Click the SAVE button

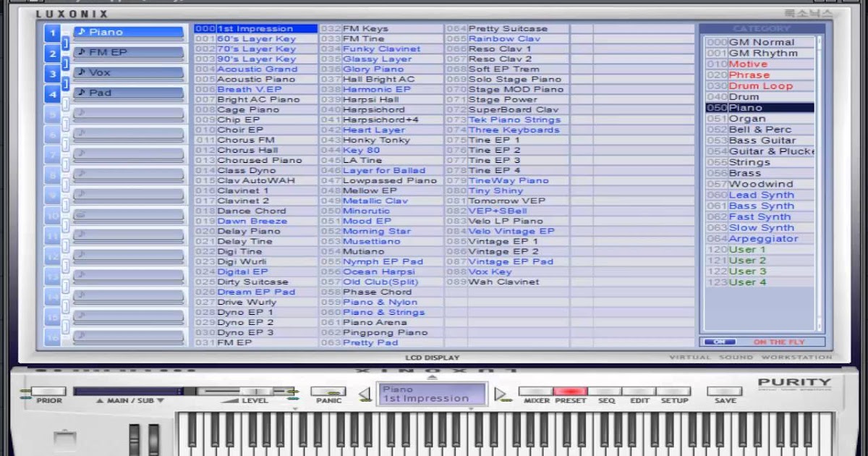click(x=724, y=392)
